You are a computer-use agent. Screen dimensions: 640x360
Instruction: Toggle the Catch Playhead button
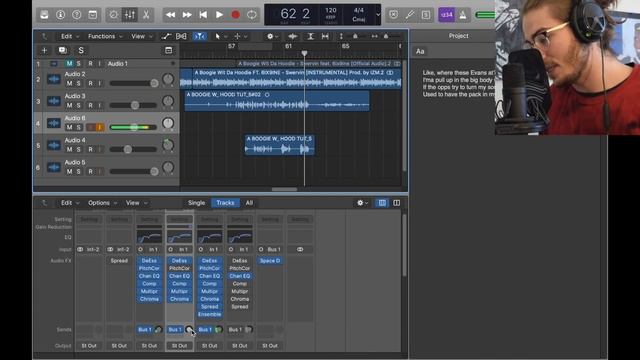point(199,36)
